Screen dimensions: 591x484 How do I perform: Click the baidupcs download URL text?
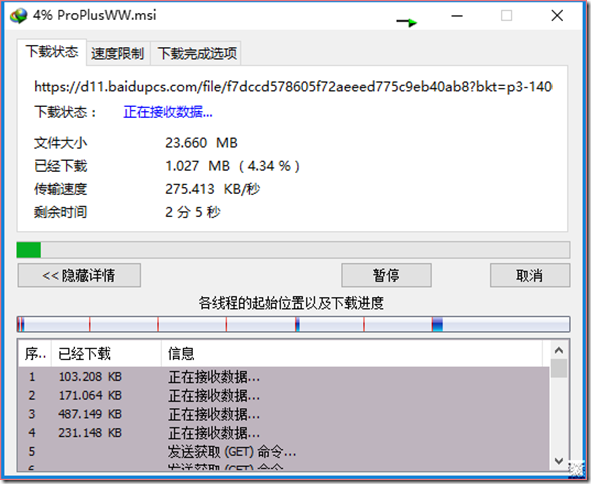293,87
